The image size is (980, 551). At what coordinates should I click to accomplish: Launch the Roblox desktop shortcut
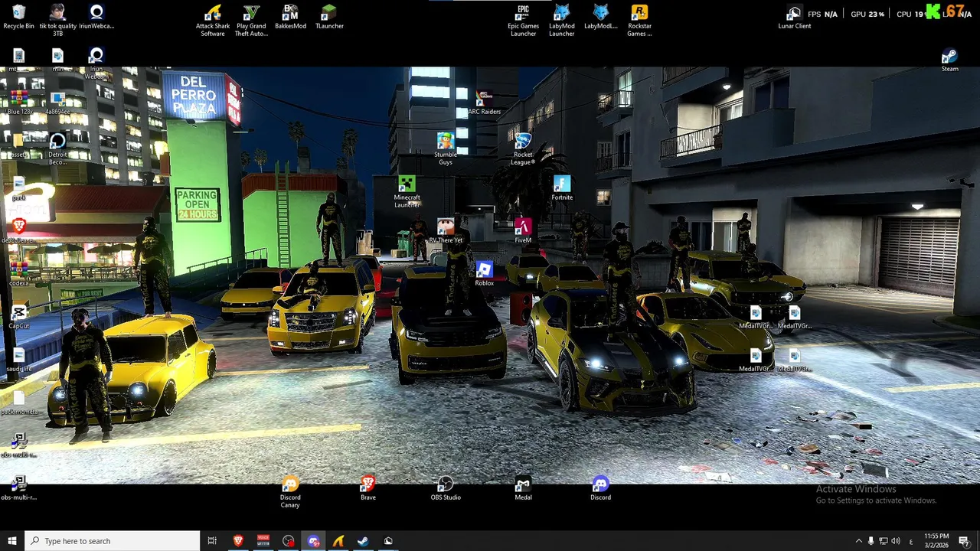pos(484,274)
